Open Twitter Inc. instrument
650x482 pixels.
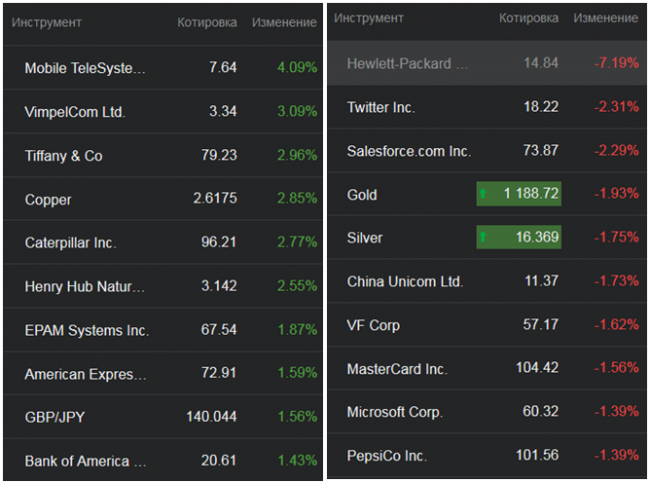(381, 107)
